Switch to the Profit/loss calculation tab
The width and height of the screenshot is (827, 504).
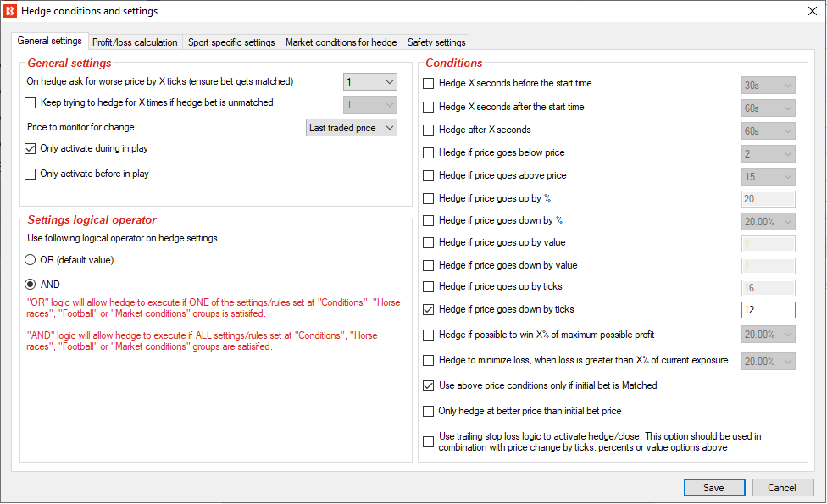pyautogui.click(x=135, y=42)
